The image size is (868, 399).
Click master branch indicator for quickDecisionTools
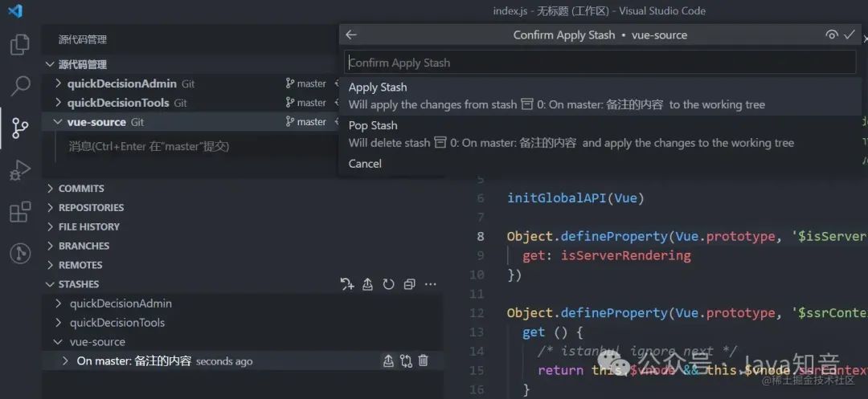(x=305, y=103)
